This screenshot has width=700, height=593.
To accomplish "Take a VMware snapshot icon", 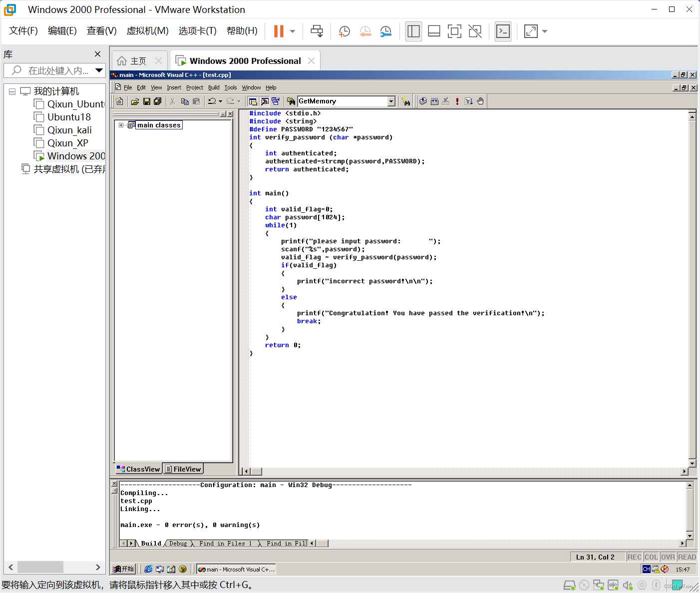I will tap(345, 31).
